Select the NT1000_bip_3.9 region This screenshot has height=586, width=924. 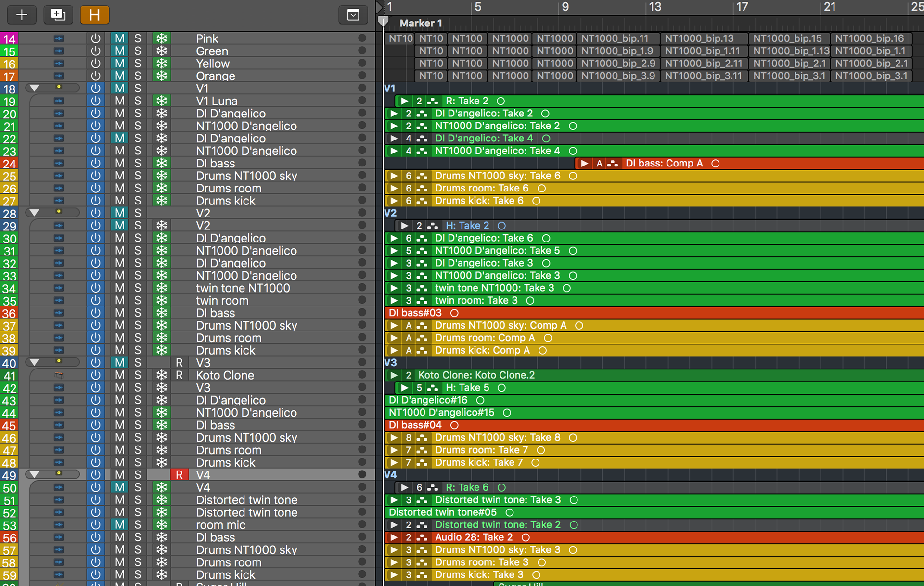pyautogui.click(x=618, y=76)
